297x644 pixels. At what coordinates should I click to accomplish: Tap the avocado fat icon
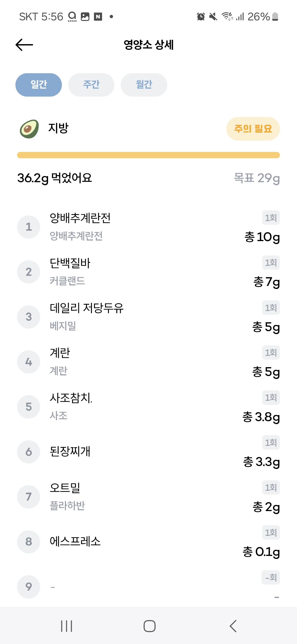(29, 129)
